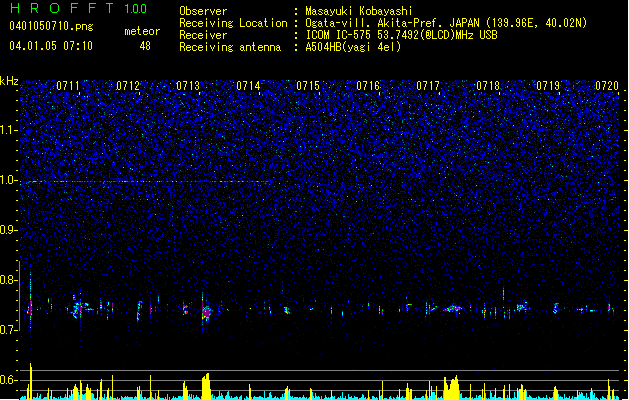629x400 pixels.
Task: Click the Receiver field label
Action: (203, 35)
